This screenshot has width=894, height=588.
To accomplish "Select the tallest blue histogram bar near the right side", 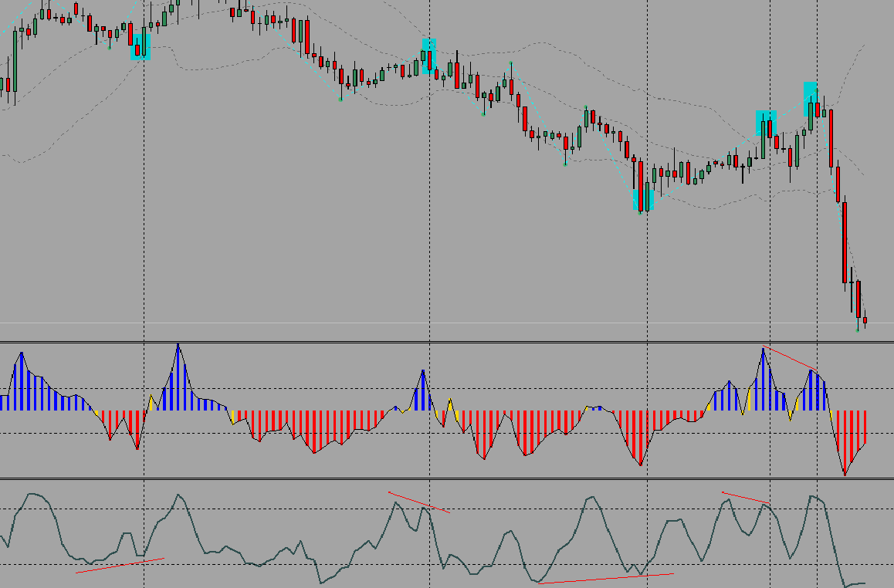I will [x=763, y=379].
